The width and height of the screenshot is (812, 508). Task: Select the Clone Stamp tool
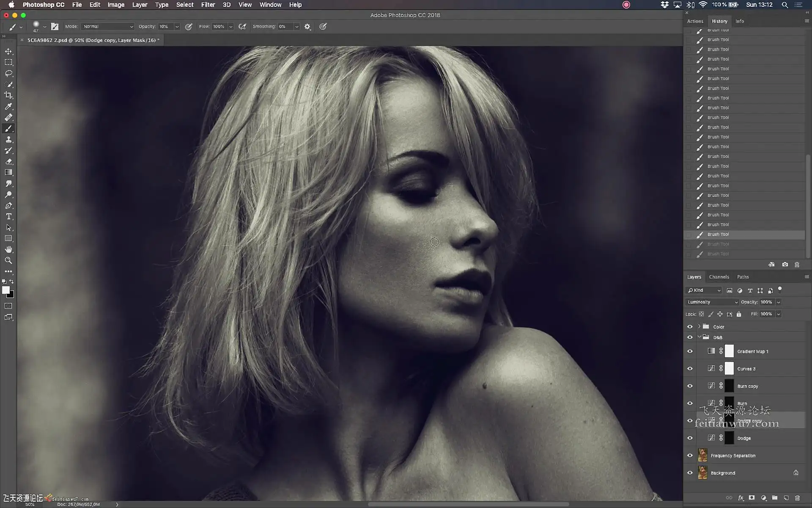tap(8, 139)
